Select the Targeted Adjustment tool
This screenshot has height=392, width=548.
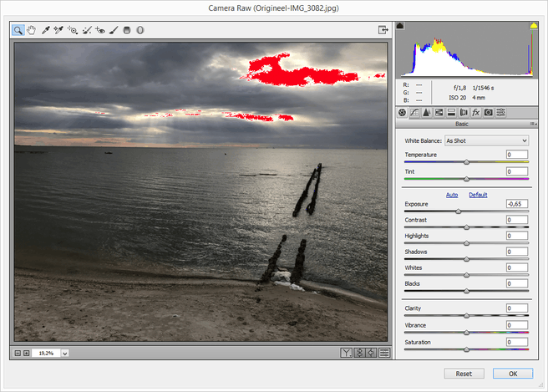73,30
